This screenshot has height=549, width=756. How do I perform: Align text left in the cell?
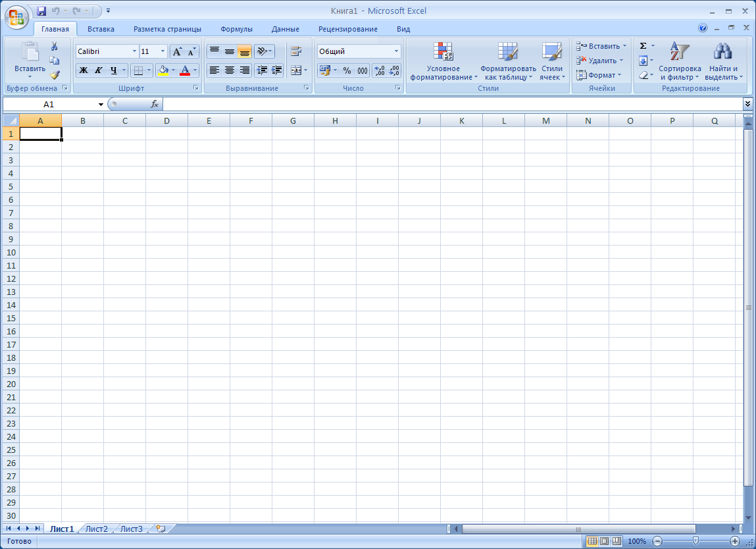(x=214, y=70)
